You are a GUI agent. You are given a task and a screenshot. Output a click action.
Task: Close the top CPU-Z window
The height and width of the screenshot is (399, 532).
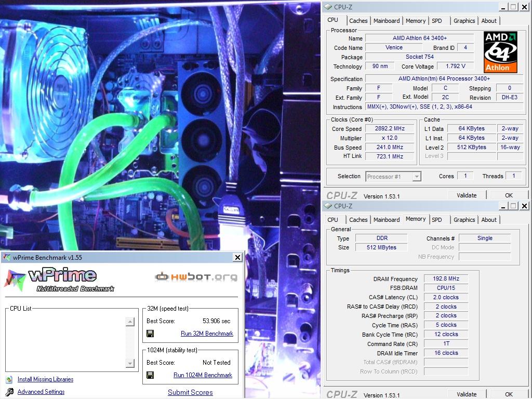(525, 7)
